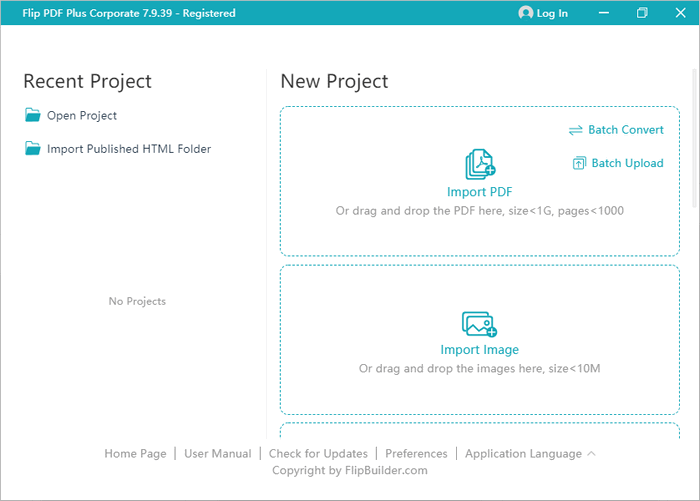Start Batch Convert

click(x=625, y=130)
